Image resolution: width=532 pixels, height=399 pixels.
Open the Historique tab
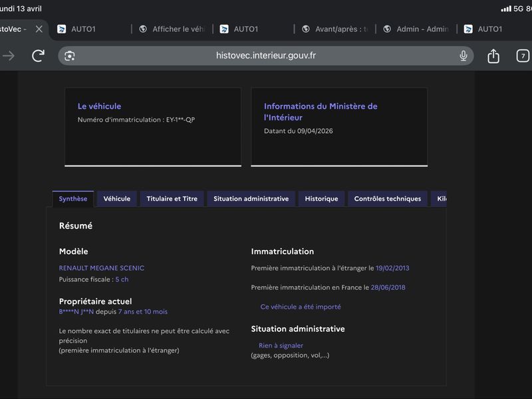[x=321, y=199]
